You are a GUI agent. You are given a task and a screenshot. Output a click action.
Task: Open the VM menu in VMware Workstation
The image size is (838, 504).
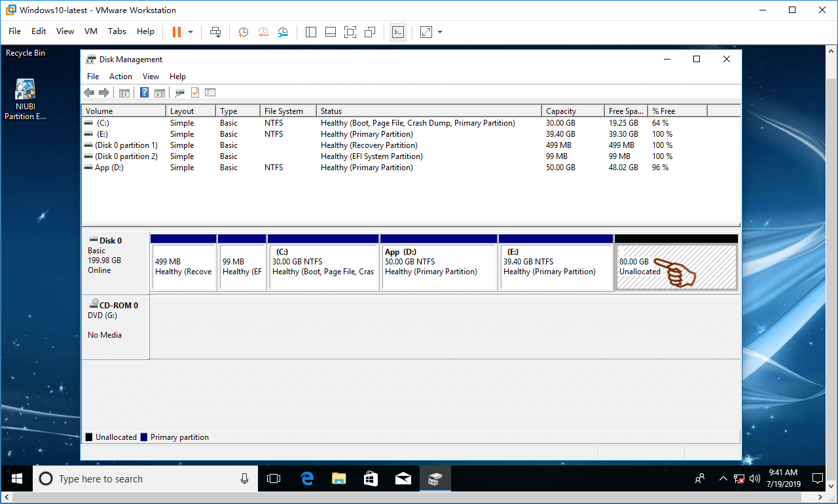(91, 31)
